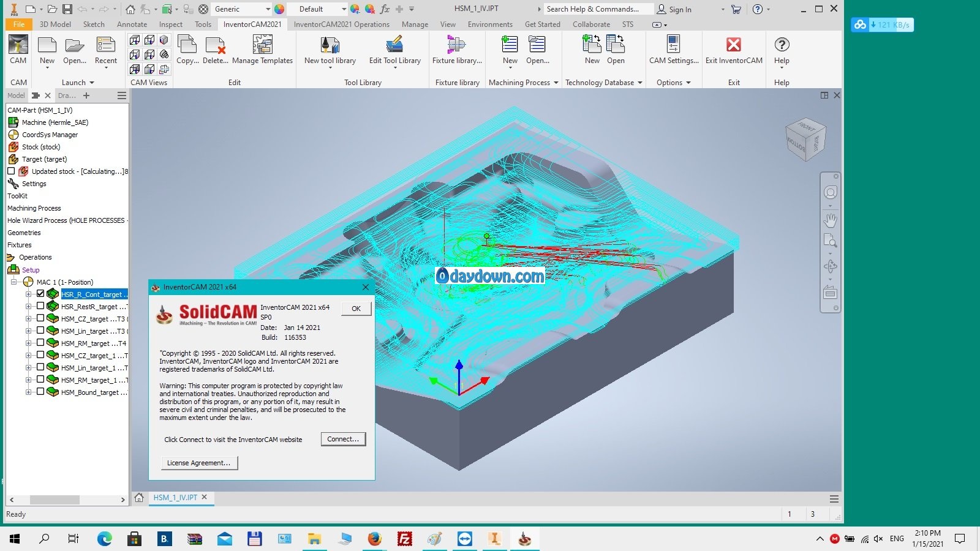Toggle checkbox for HSR_R_Cont_target operation
The image size is (980, 551).
click(x=40, y=294)
